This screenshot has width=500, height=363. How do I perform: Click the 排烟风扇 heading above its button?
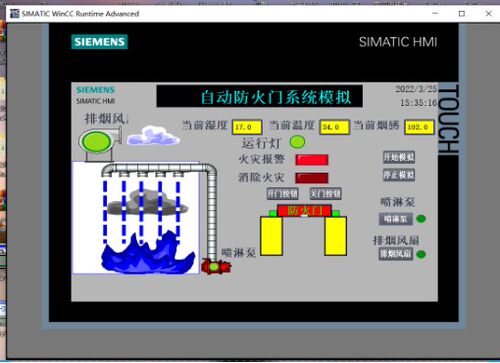396,240
